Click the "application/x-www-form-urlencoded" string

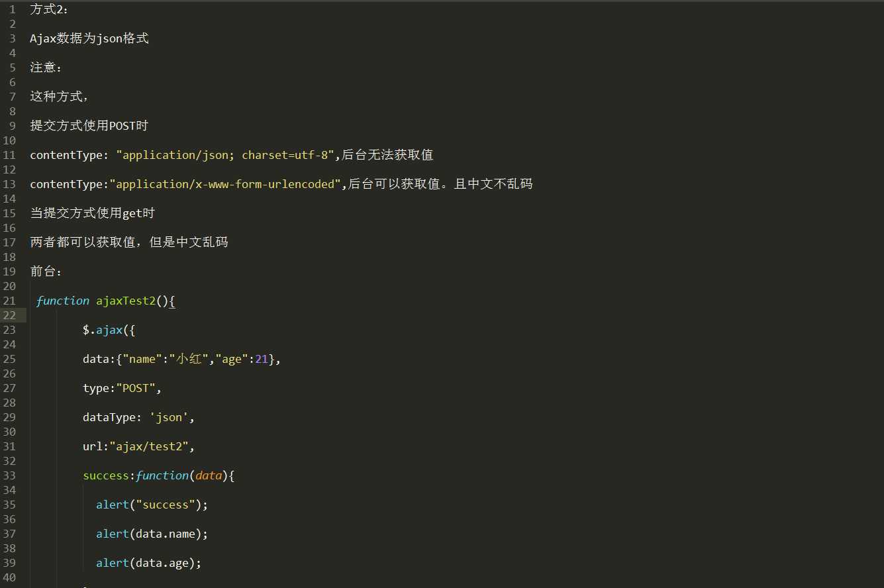tap(225, 184)
